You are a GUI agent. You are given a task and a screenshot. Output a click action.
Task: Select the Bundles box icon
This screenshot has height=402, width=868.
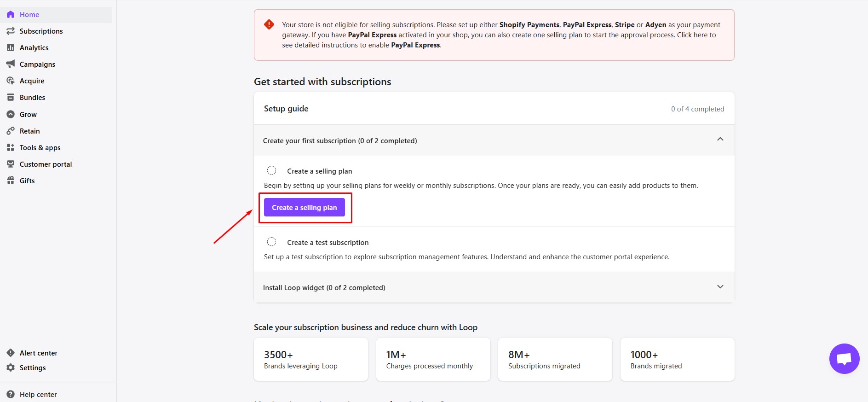pos(11,97)
